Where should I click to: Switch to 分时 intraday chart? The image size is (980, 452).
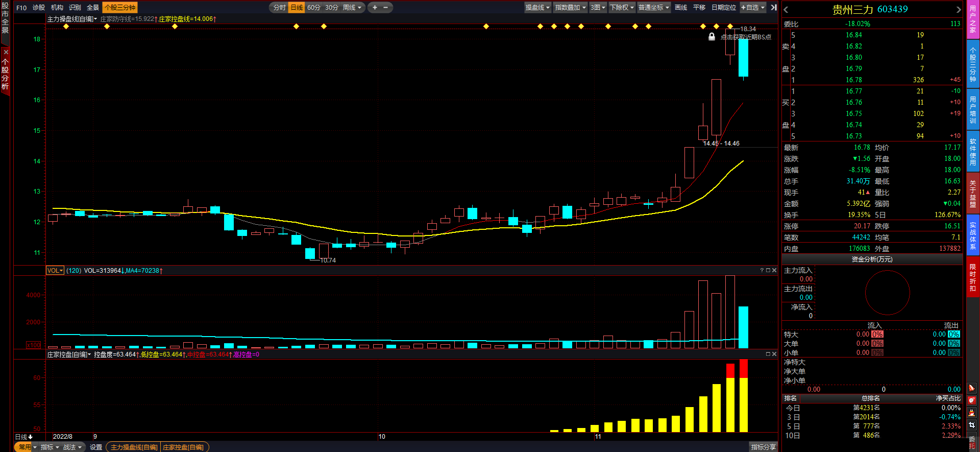pos(280,8)
